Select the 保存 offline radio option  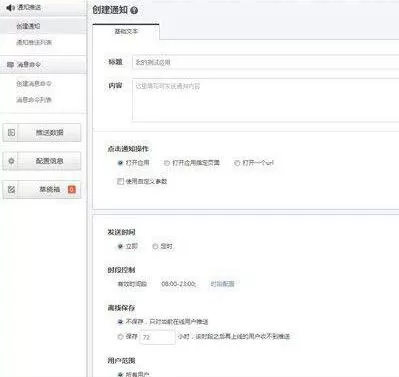120,337
